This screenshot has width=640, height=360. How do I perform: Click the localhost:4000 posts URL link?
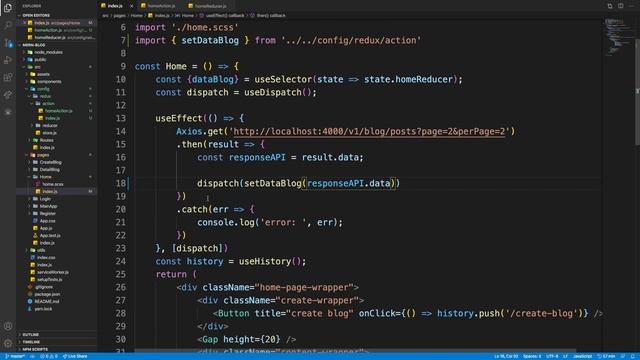click(369, 131)
